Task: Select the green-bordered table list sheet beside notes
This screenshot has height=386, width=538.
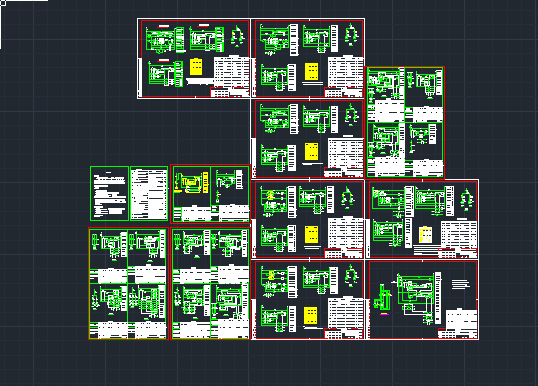Action: tap(149, 194)
